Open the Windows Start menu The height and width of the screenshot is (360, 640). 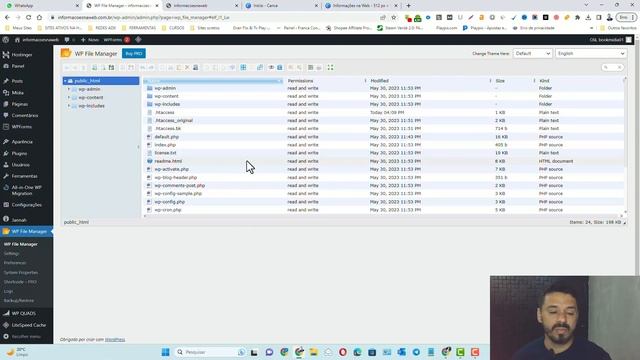165,352
